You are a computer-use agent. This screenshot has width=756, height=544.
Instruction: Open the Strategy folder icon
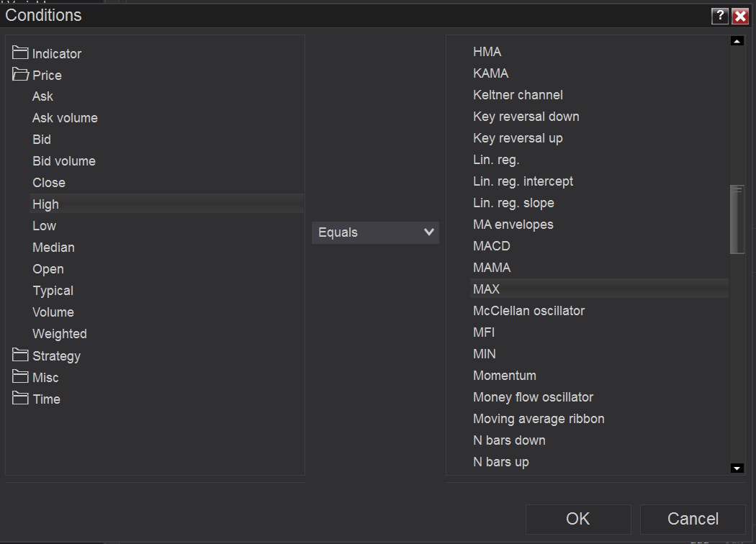pyautogui.click(x=20, y=355)
